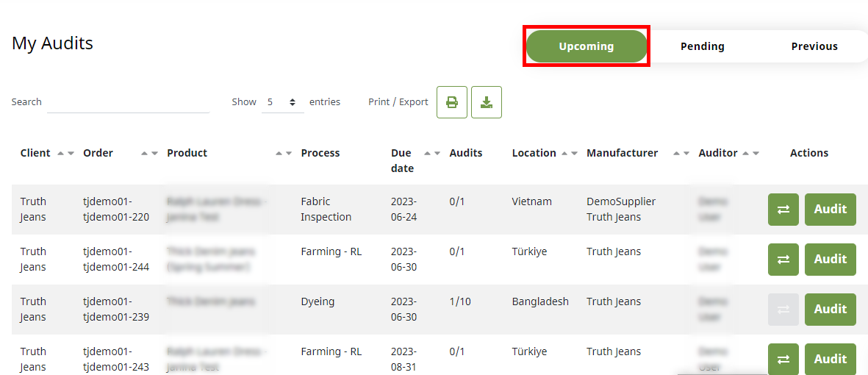Sort table by Location column arrows
Viewport: 868px width, 375px height.
[569, 153]
